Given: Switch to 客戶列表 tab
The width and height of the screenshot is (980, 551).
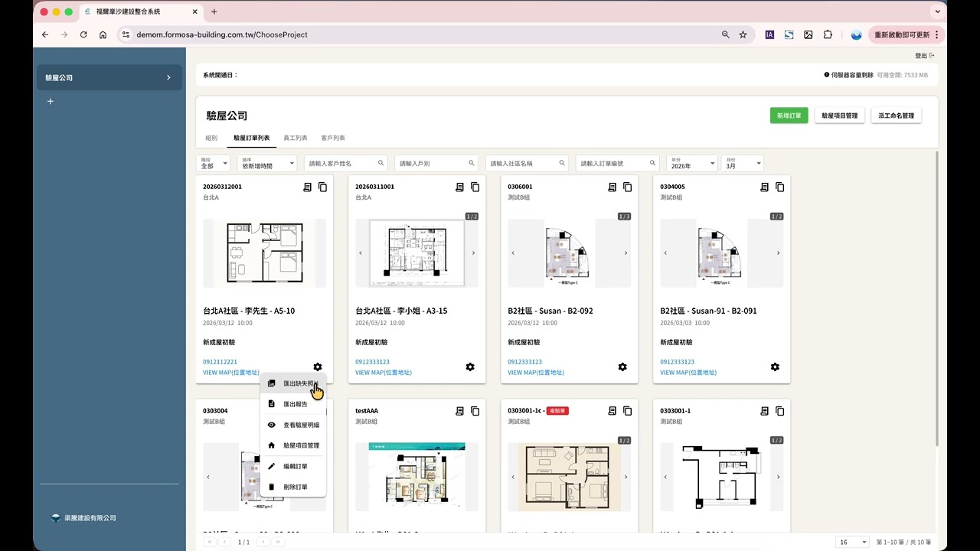Looking at the screenshot, I should point(333,138).
